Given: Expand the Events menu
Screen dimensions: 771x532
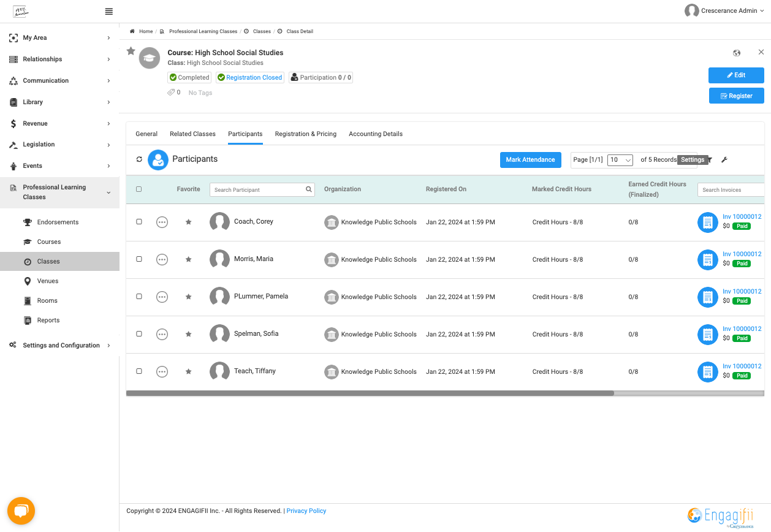Looking at the screenshot, I should [59, 166].
